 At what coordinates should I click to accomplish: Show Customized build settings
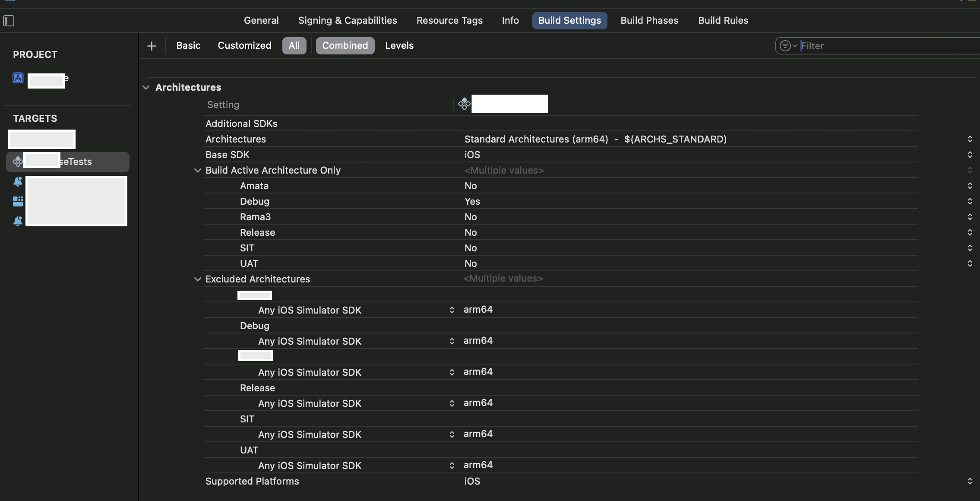click(244, 46)
